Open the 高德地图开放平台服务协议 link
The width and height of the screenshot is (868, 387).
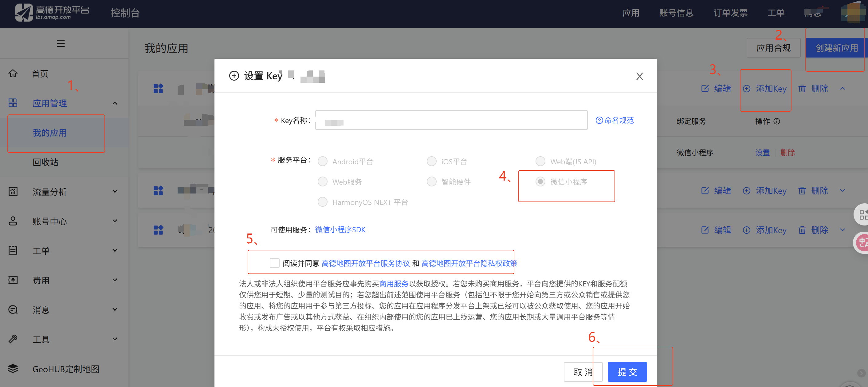[x=366, y=263]
